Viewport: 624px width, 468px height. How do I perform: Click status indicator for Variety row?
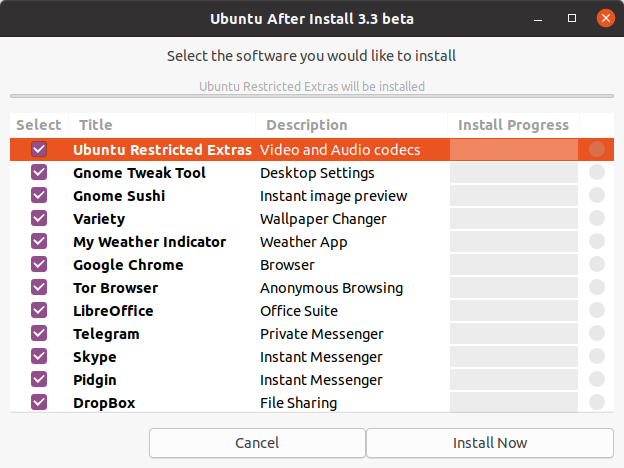[597, 218]
